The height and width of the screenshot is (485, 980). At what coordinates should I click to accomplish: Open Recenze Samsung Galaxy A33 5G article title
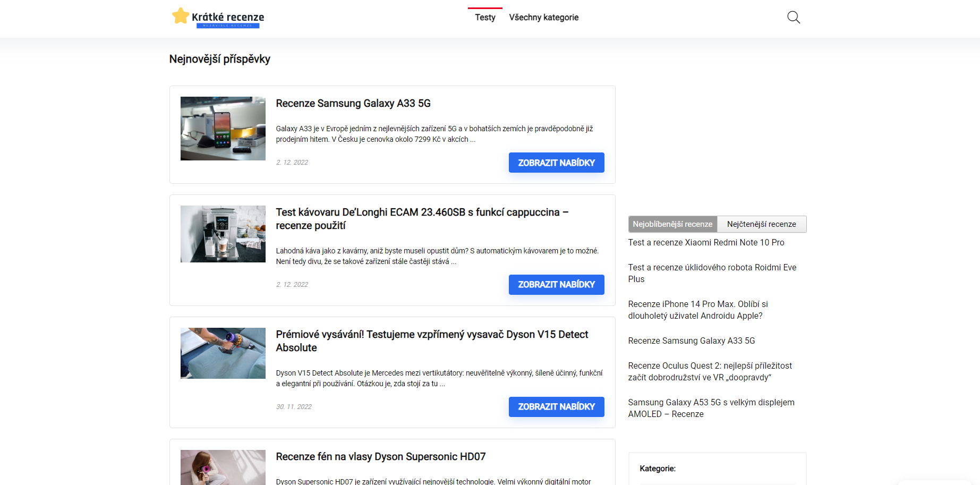tap(353, 103)
